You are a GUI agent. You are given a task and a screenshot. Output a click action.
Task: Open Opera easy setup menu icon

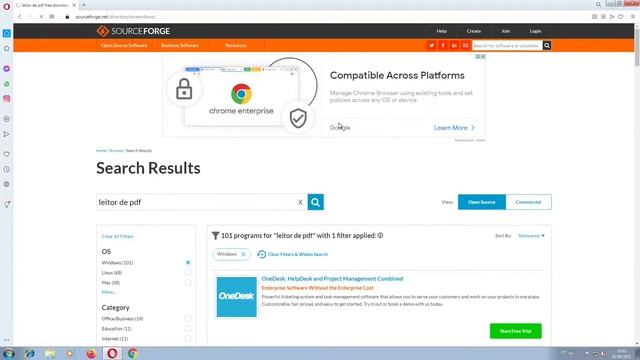[633, 17]
